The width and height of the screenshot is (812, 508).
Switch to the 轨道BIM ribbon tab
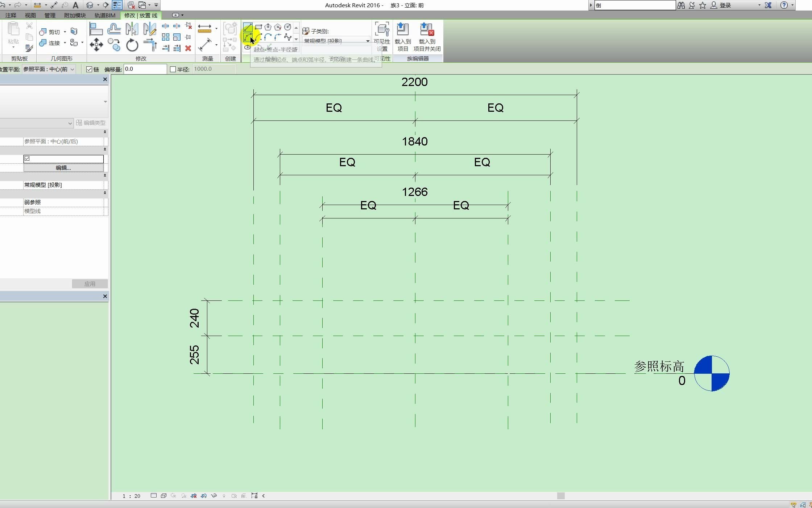click(x=104, y=15)
